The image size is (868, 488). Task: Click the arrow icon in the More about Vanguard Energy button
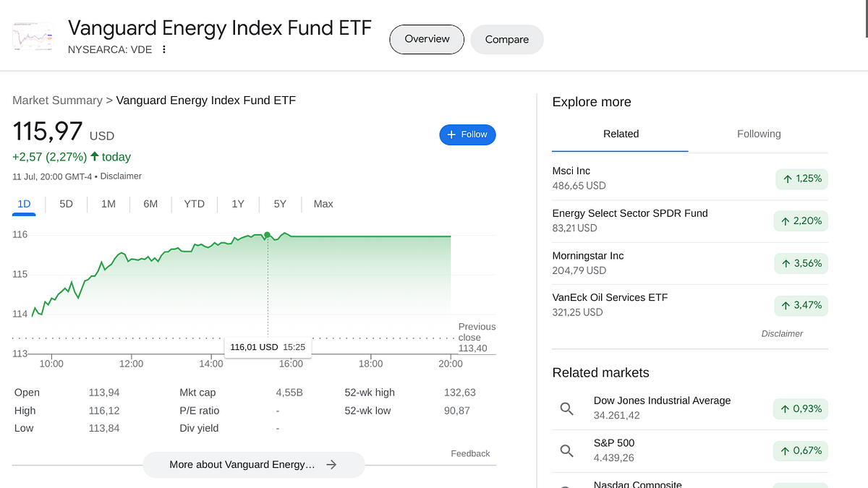331,465
